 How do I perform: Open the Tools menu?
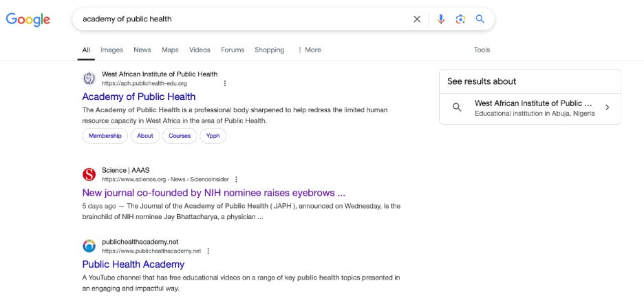482,50
